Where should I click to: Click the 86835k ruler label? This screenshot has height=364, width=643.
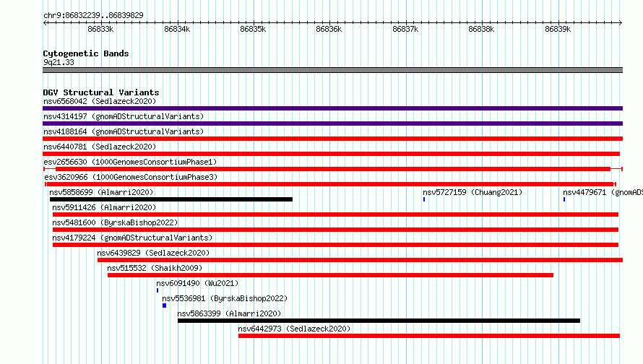[253, 29]
